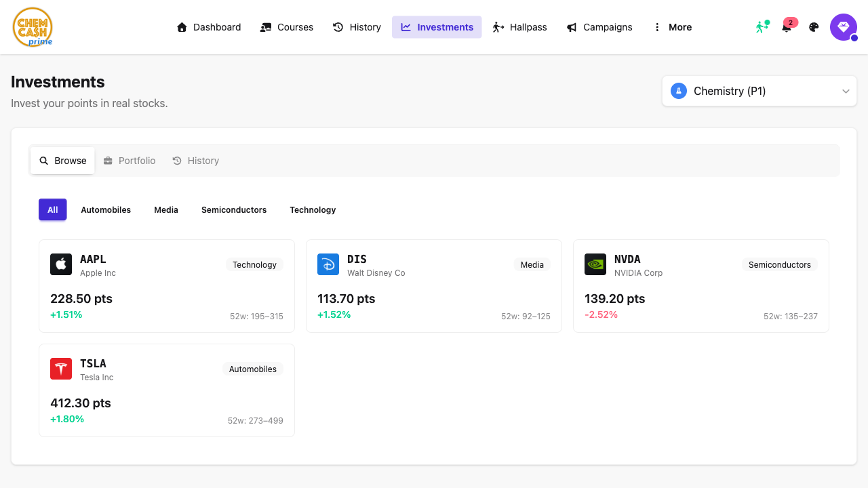Select the All sector filter
Screen dimensions: 868x488
53,209
